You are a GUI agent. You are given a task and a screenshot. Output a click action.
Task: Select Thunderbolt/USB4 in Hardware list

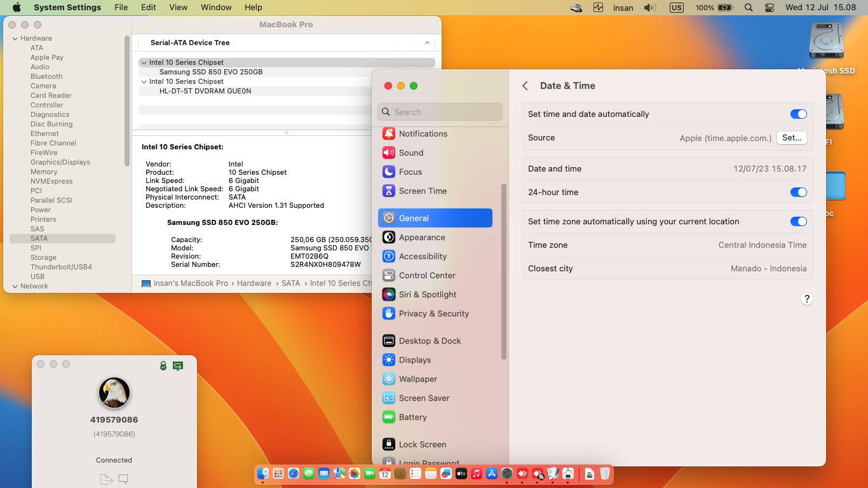[x=61, y=267]
